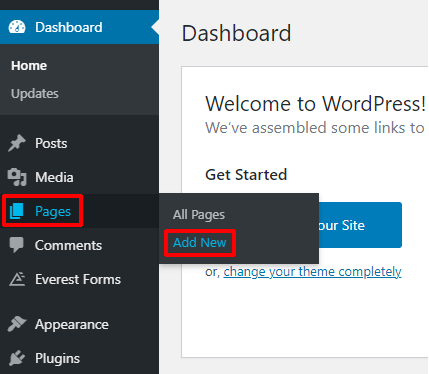Open the Comments speech bubble icon

click(17, 245)
